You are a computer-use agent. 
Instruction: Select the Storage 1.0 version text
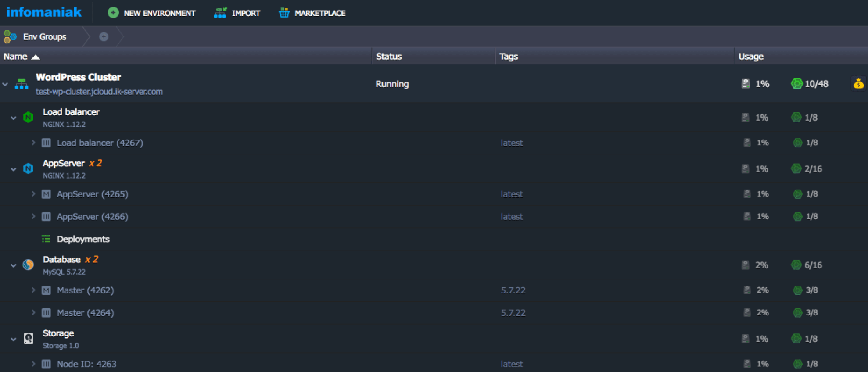(61, 346)
